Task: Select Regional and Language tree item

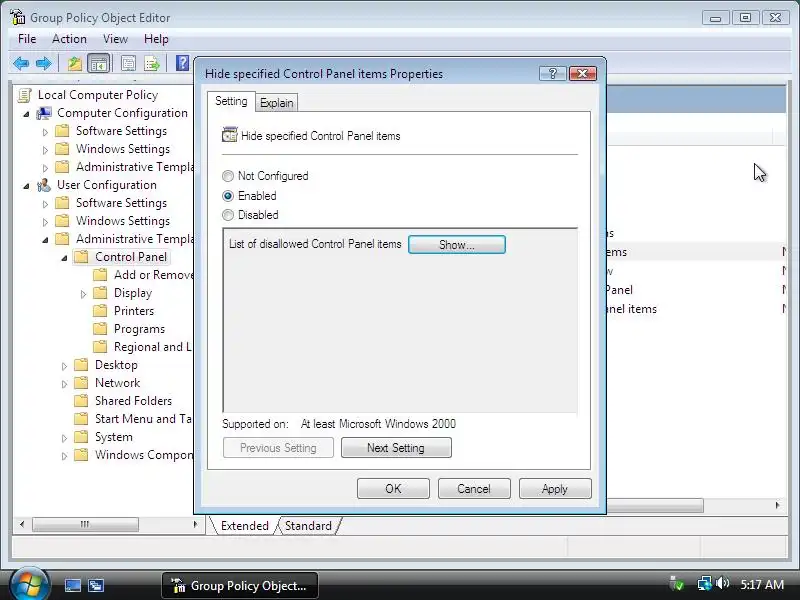Action: 153,347
